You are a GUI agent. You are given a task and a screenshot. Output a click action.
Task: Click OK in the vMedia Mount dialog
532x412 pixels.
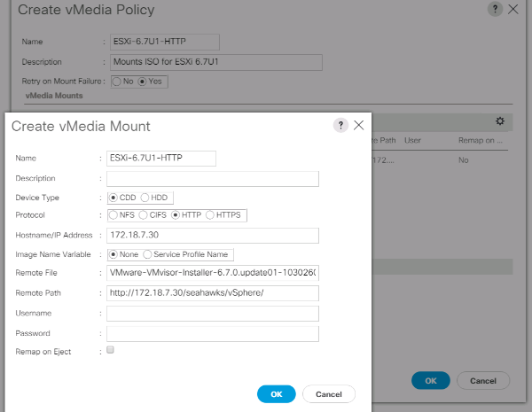click(277, 393)
